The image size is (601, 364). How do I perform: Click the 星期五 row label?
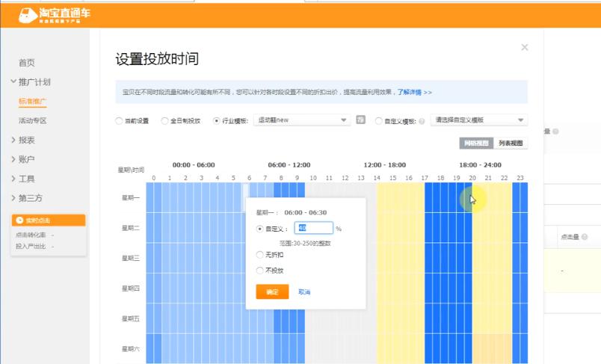click(x=131, y=318)
